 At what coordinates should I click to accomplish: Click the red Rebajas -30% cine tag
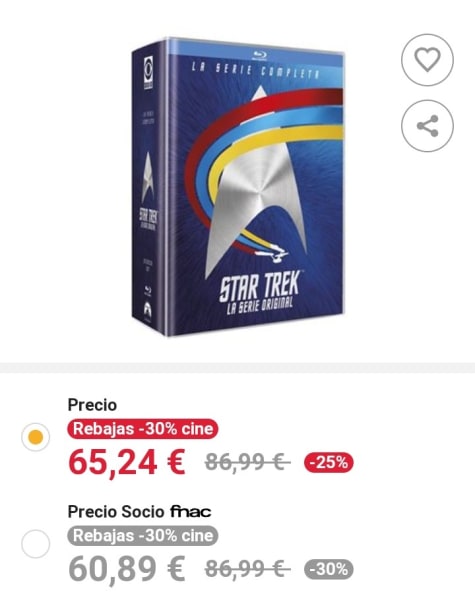(x=143, y=429)
